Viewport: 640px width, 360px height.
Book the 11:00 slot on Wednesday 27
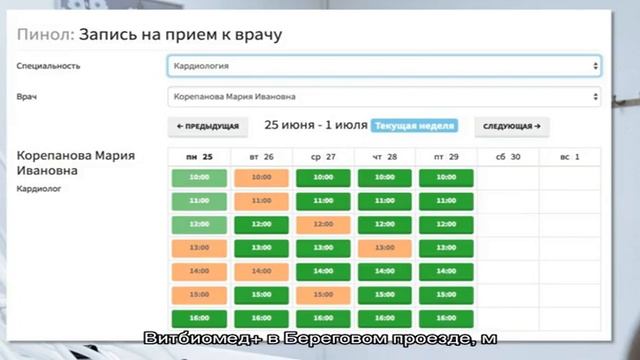323,201
